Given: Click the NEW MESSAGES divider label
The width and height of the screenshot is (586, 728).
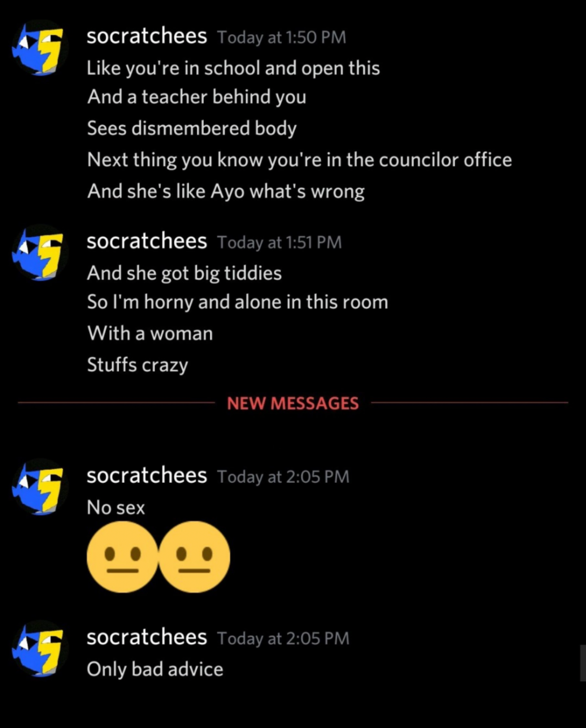Looking at the screenshot, I should tap(293, 403).
